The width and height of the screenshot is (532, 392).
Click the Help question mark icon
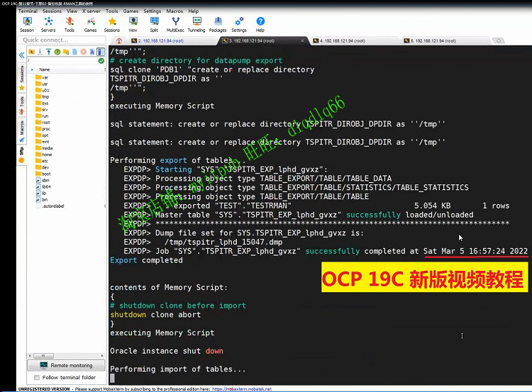click(260, 22)
